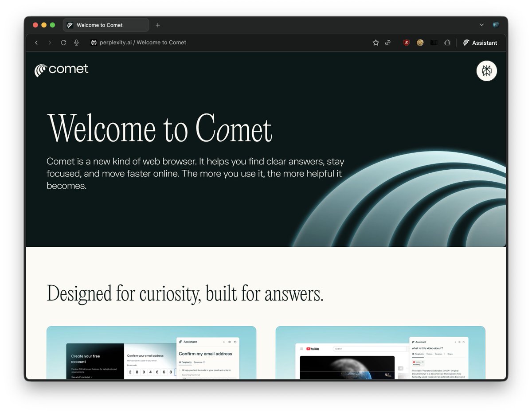Viewport: 532px width, 413px height.
Task: Open the Extensions puzzle-piece menu
Action: coord(447,43)
